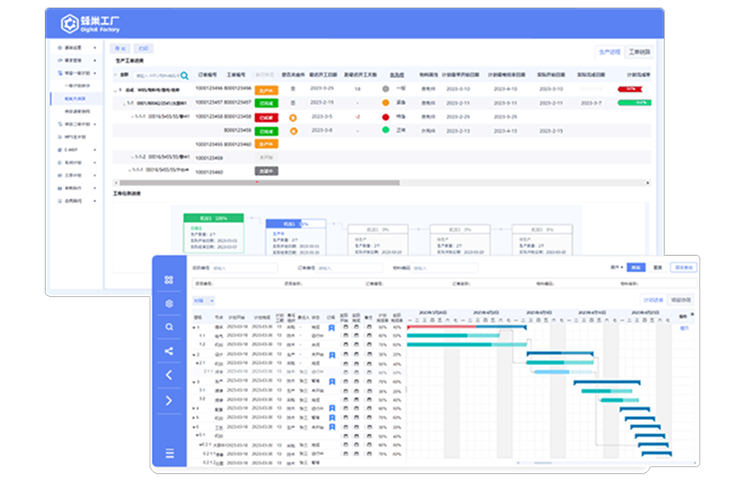Click the blue query button in Gantt panel
The height and width of the screenshot is (482, 730).
636,268
